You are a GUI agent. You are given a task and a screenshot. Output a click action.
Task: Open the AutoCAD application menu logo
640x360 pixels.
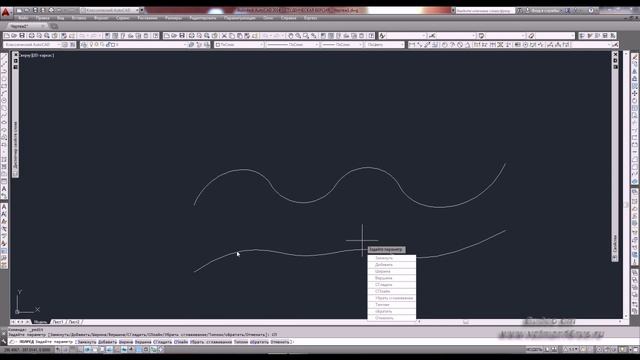point(5,12)
